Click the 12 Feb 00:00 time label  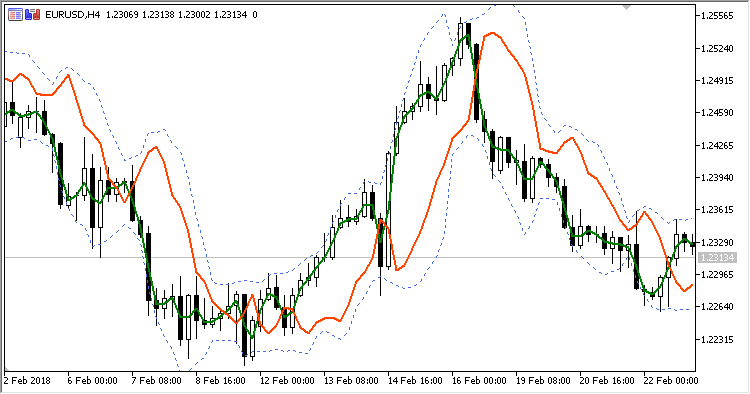287,381
